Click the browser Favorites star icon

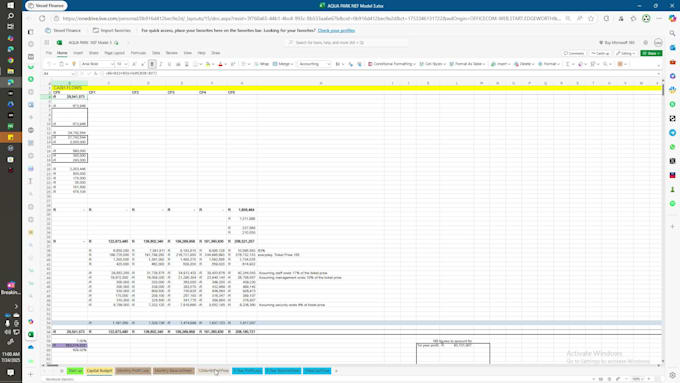(591, 19)
